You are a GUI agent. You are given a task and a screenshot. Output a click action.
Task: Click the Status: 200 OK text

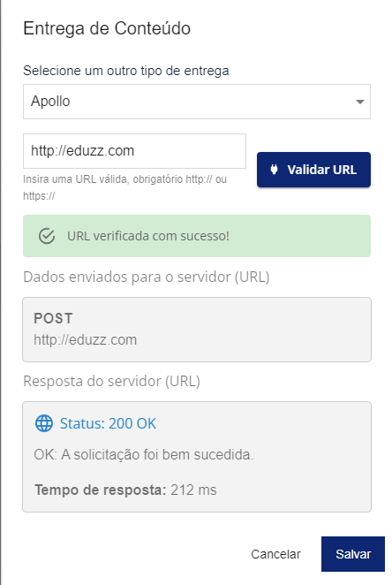pos(108,423)
